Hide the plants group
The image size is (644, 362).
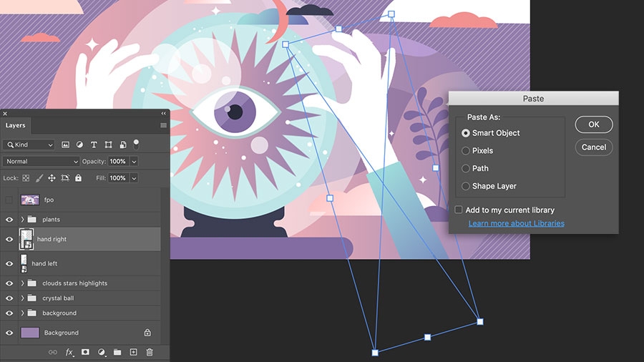(x=9, y=220)
